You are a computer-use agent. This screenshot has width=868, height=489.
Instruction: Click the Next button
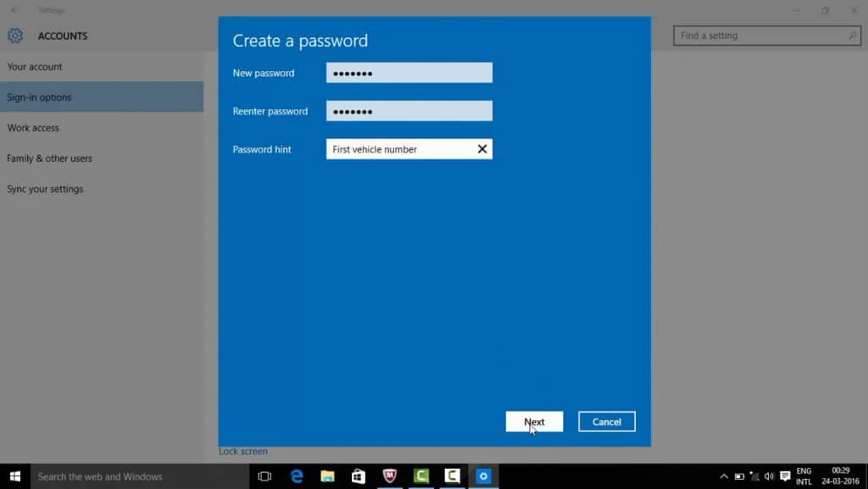[534, 421]
